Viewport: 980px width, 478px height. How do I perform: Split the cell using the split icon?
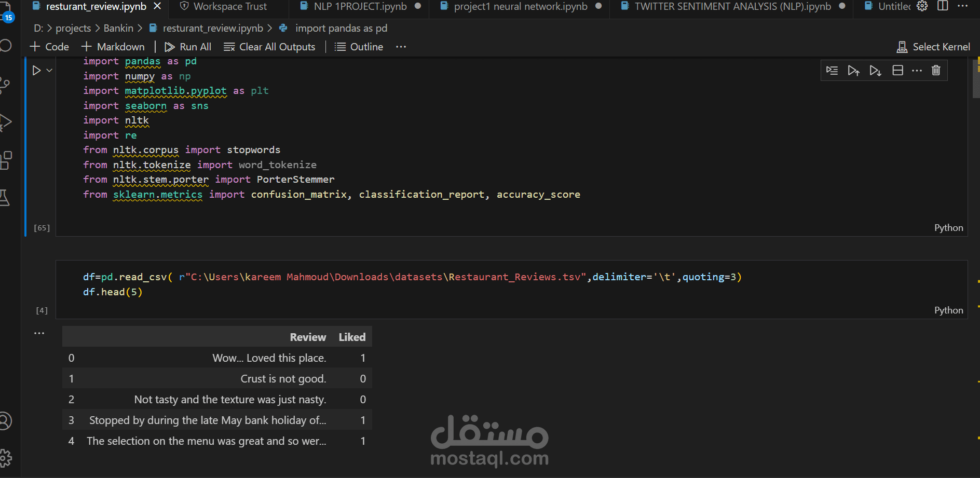click(897, 71)
